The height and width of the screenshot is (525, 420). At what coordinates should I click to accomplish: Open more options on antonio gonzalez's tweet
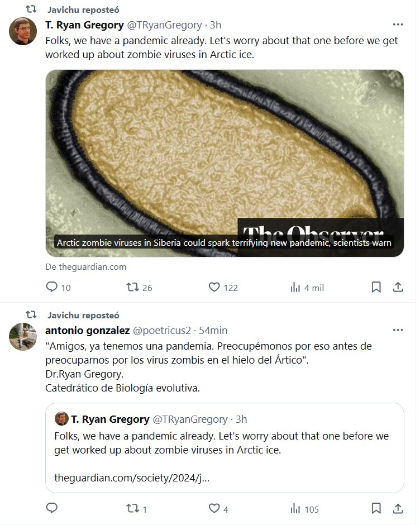398,330
